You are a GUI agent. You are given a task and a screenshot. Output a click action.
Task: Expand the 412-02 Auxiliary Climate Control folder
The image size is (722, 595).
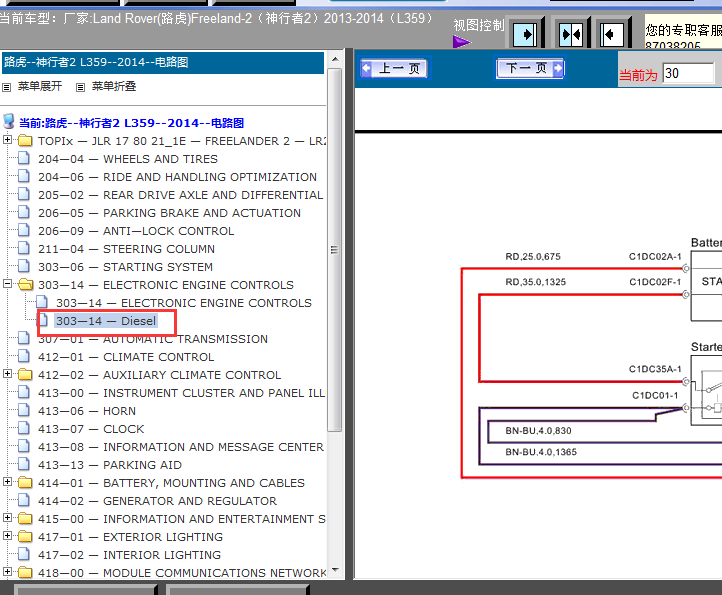pyautogui.click(x=8, y=375)
